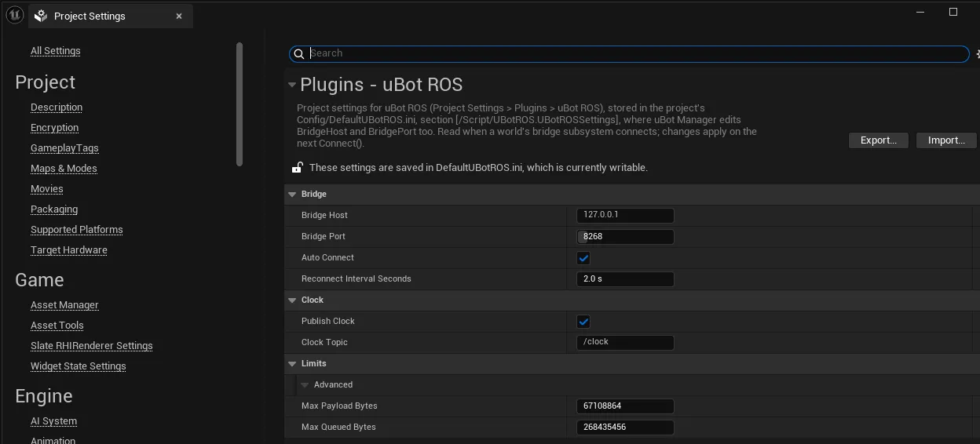Collapse the Bridge section
Image resolution: width=980 pixels, height=444 pixels.
(x=292, y=195)
